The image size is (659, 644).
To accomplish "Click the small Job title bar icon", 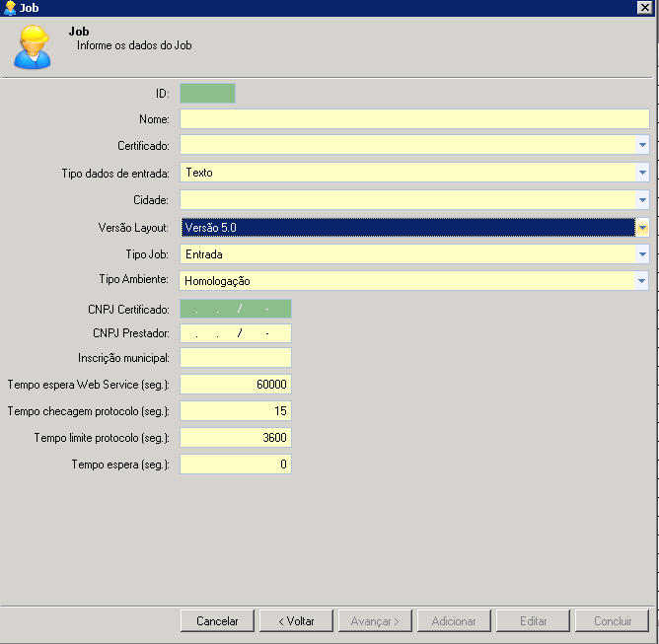I will coord(9,8).
